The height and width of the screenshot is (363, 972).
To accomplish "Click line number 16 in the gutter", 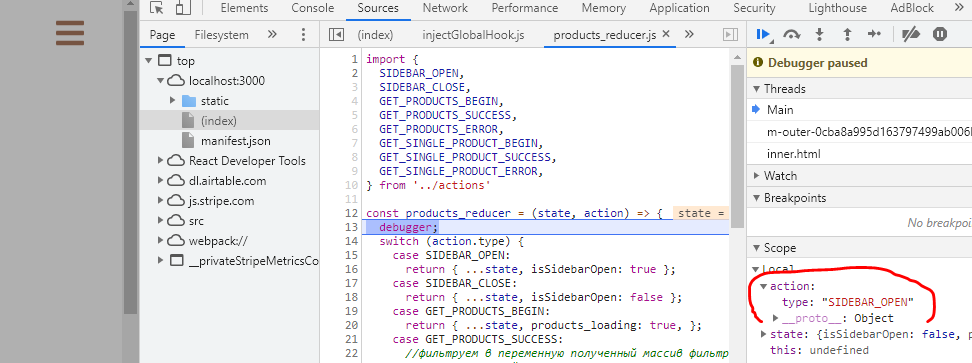I will [351, 269].
